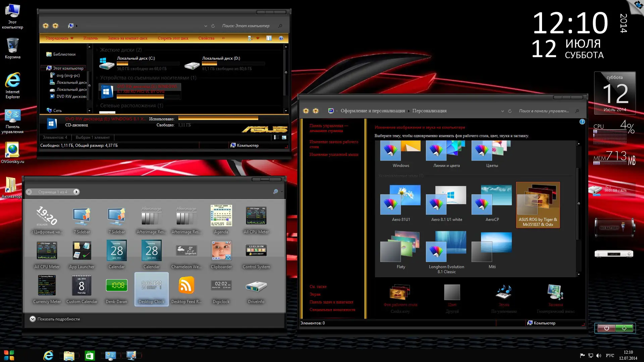Click the help icon in Explorer toolbar
644x362 pixels.
[x=281, y=38]
